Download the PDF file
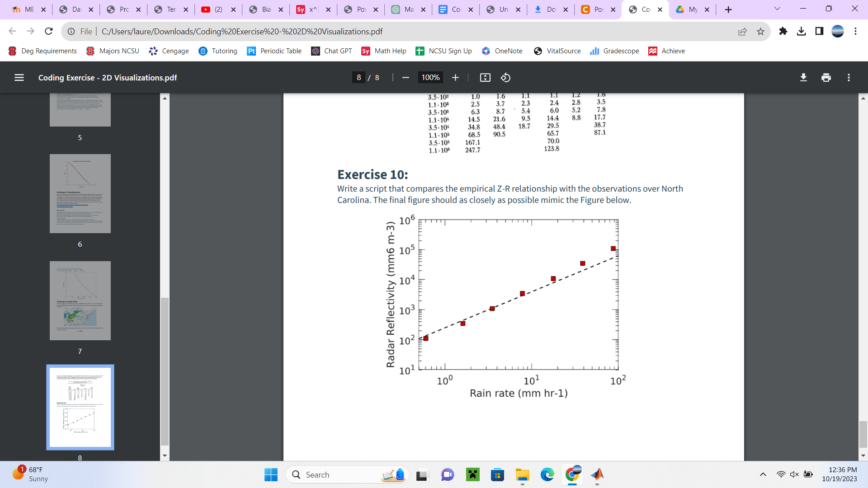Image resolution: width=868 pixels, height=488 pixels. pyautogui.click(x=803, y=78)
